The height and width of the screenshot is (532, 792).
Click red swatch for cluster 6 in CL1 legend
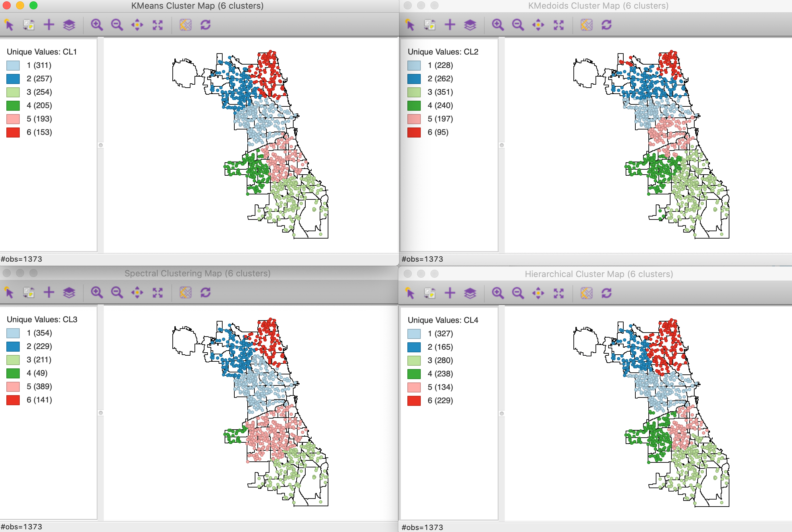pos(13,132)
